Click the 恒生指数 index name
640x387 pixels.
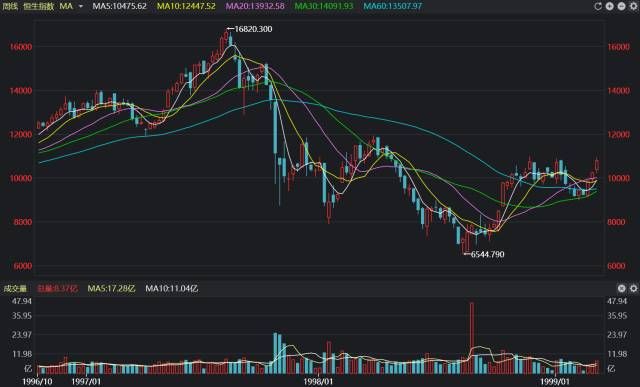(39, 6)
